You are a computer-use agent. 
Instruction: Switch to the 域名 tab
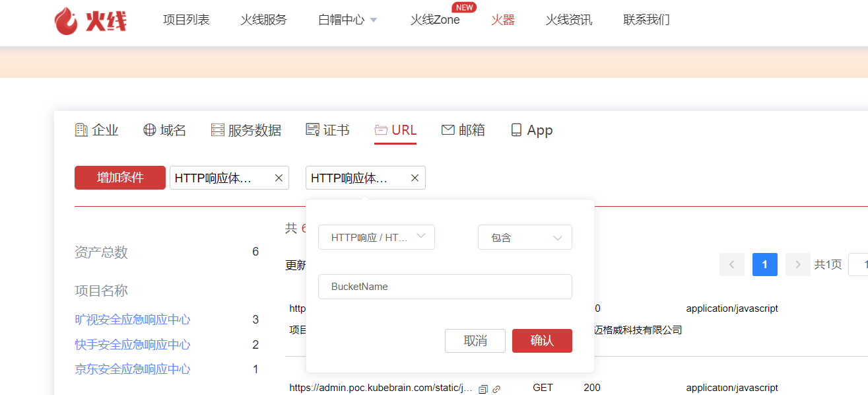tap(165, 130)
